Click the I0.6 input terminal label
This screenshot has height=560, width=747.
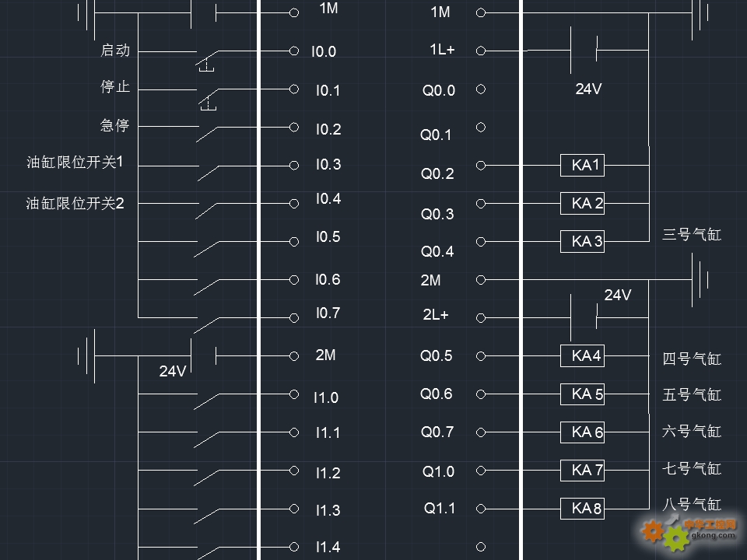[328, 279]
